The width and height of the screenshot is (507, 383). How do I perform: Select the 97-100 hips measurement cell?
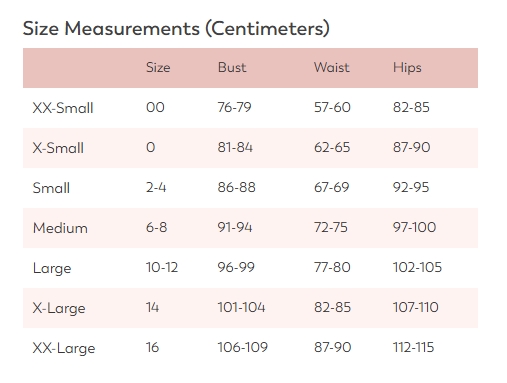414,227
